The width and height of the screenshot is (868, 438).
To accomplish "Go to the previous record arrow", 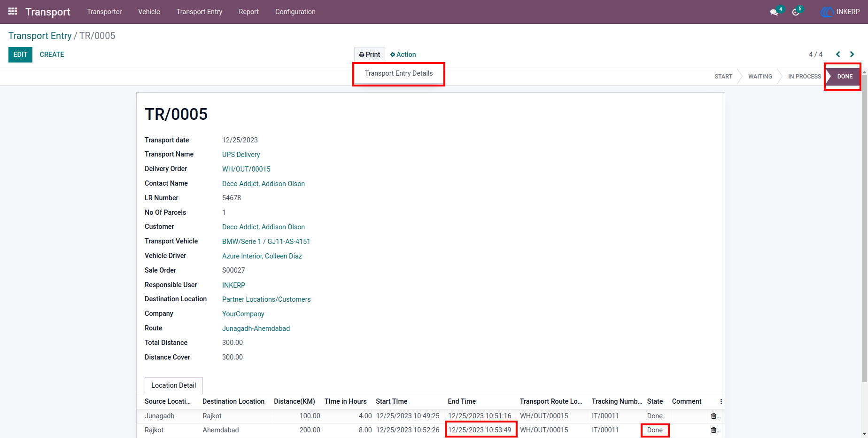I will (838, 55).
